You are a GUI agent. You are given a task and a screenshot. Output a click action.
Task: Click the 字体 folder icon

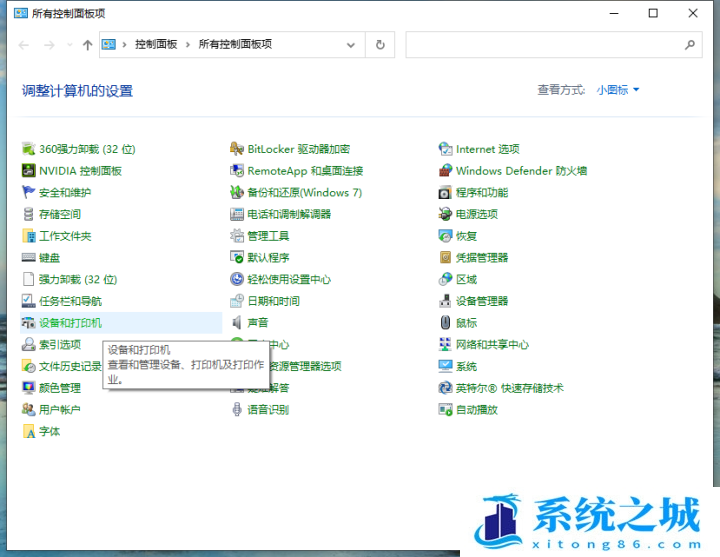coord(28,431)
